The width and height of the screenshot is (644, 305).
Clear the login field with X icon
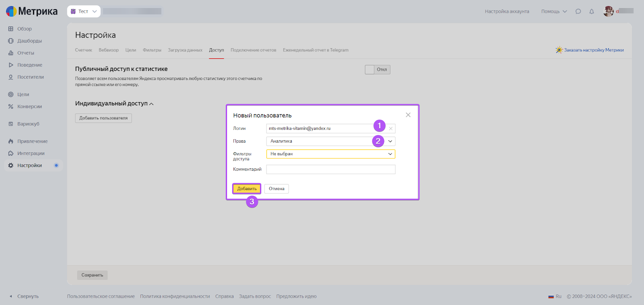(x=390, y=129)
